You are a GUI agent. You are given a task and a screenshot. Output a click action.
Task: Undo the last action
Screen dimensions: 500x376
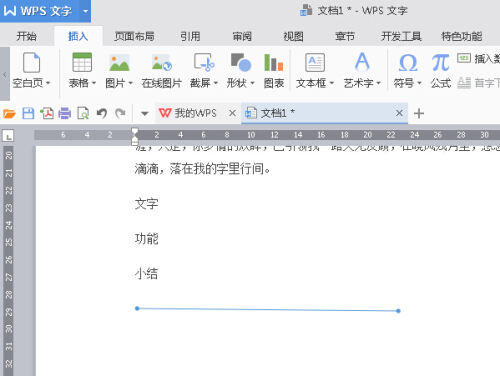tap(101, 114)
